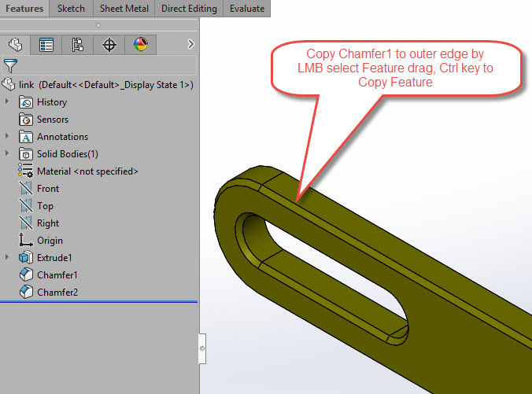
Task: Select the Extrude1 feature label
Action: pos(54,258)
